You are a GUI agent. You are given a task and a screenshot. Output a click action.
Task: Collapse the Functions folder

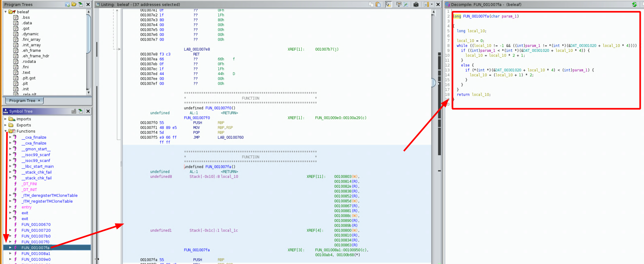5,131
